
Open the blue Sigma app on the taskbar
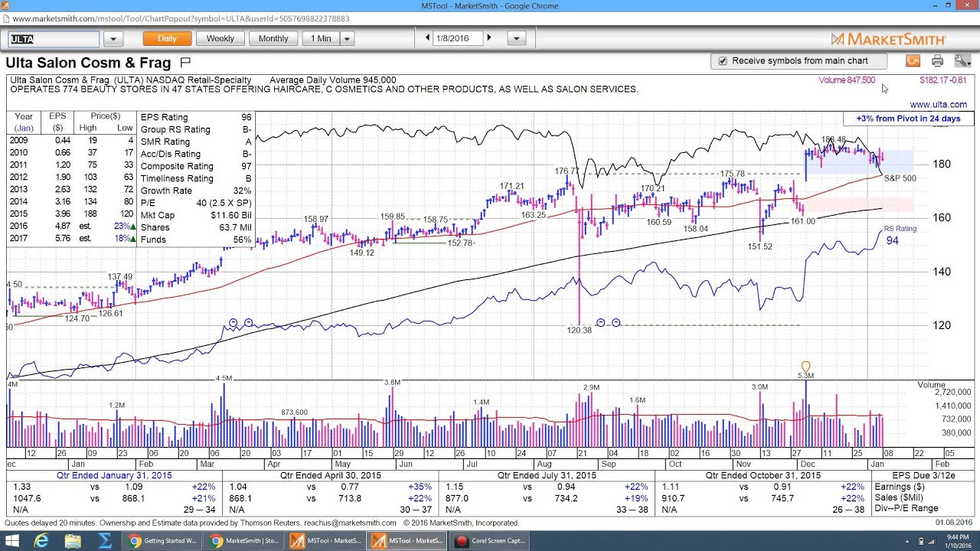tap(104, 541)
